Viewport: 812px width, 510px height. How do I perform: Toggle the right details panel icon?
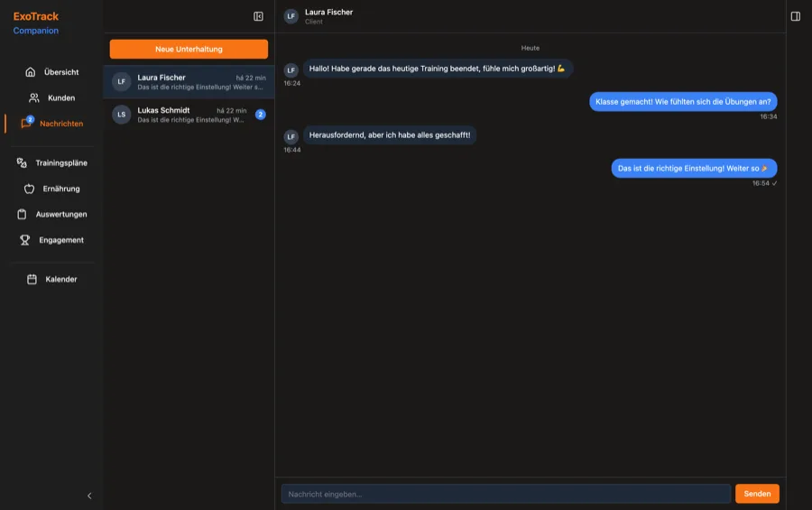click(x=796, y=16)
